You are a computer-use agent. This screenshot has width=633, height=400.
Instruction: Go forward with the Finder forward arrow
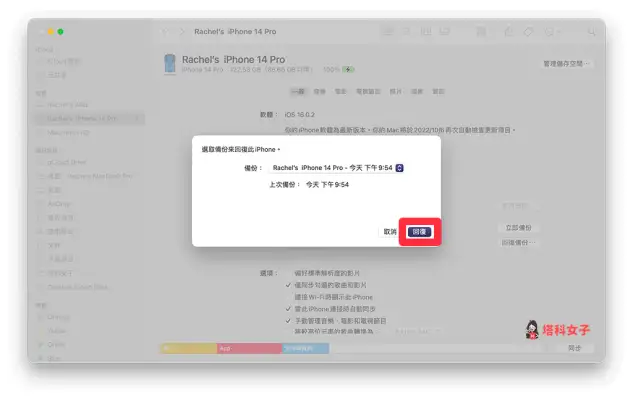point(182,31)
